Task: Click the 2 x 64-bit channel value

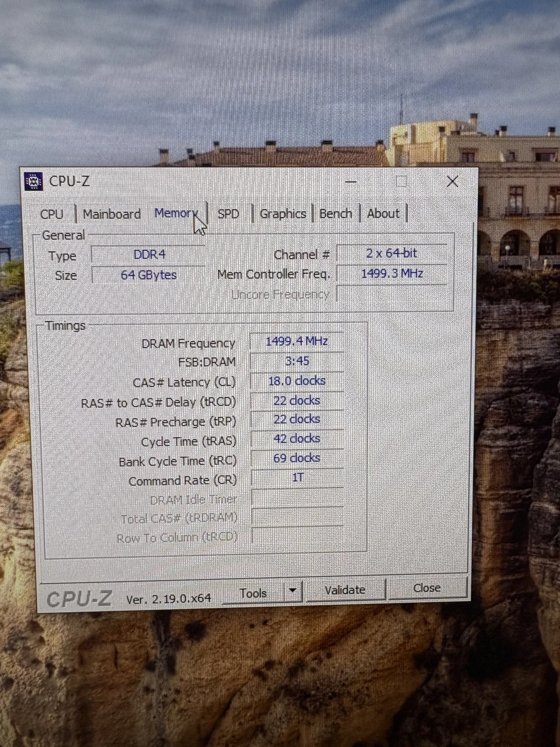Action: pyautogui.click(x=392, y=253)
